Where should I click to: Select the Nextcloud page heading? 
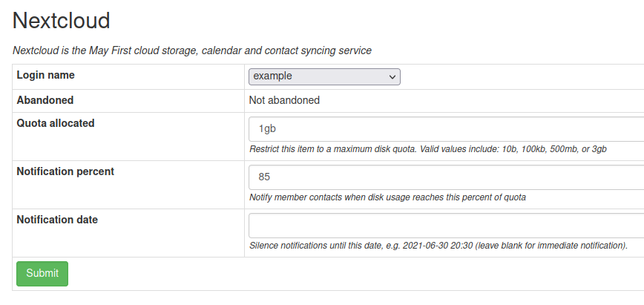tap(62, 21)
